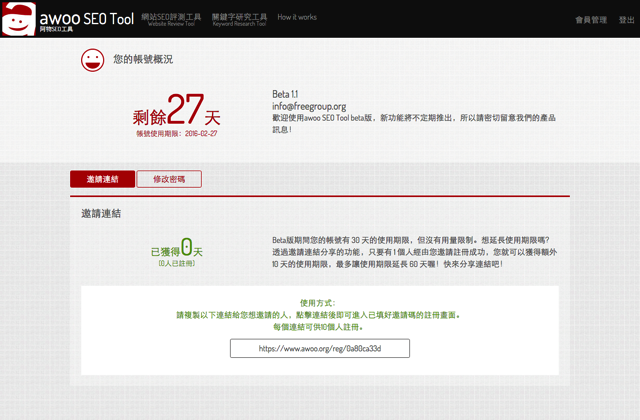
Task: Click the 您的帳號概況 heading
Action: pos(143,60)
